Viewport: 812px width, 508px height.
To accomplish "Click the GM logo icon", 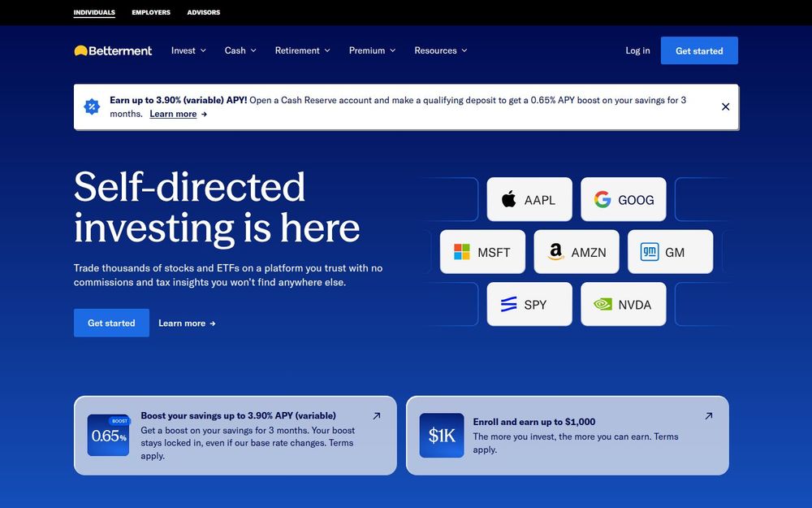I will tap(650, 251).
